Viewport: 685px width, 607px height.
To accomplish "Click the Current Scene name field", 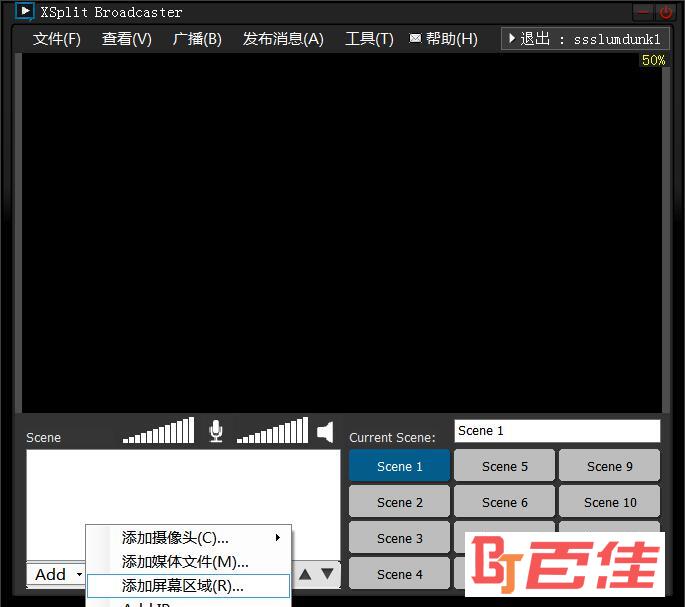I will pos(557,431).
